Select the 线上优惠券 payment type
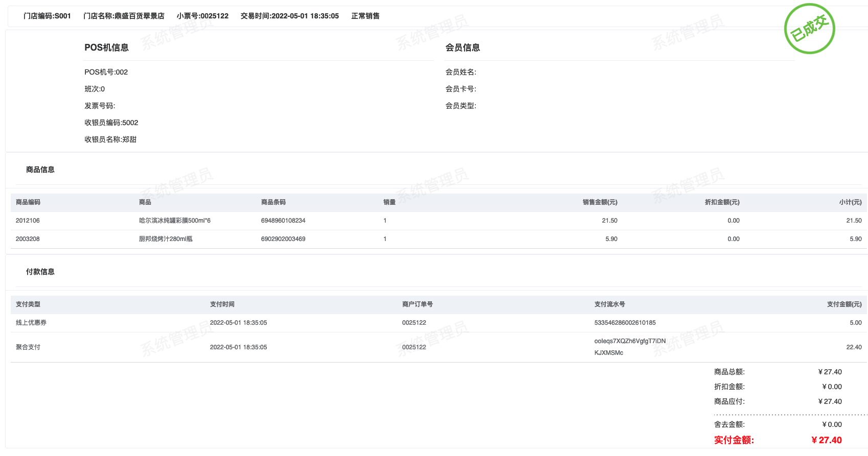Viewport: 868px width, 456px height. pyautogui.click(x=31, y=323)
